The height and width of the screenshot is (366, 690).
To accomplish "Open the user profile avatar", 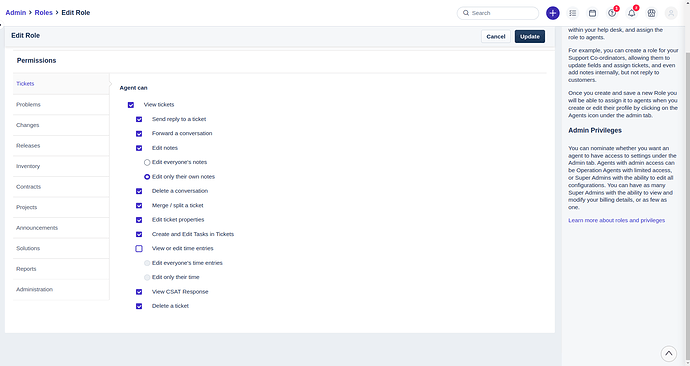I will 671,13.
